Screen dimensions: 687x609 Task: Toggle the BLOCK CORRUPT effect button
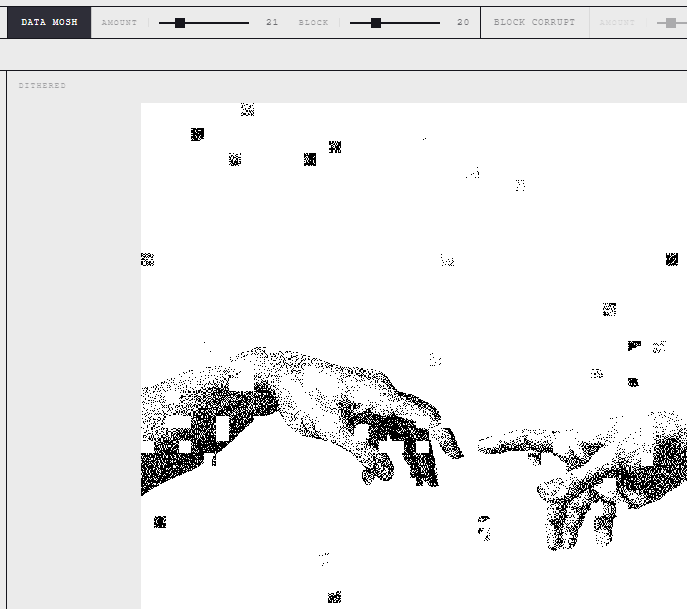tap(535, 22)
